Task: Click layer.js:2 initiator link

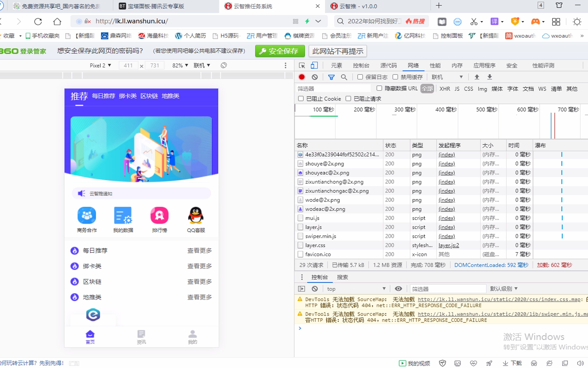Action: pos(448,245)
